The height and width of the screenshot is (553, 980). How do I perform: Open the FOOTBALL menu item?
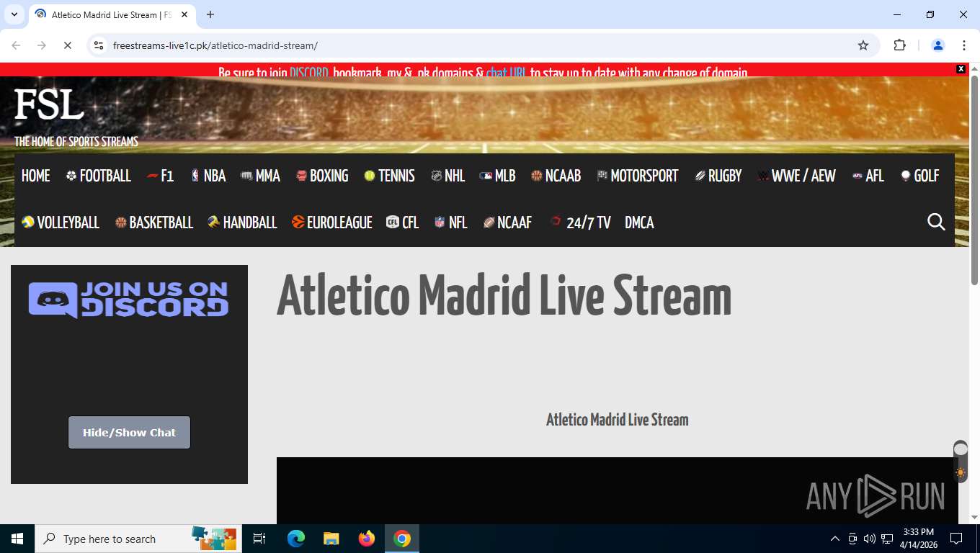[98, 176]
